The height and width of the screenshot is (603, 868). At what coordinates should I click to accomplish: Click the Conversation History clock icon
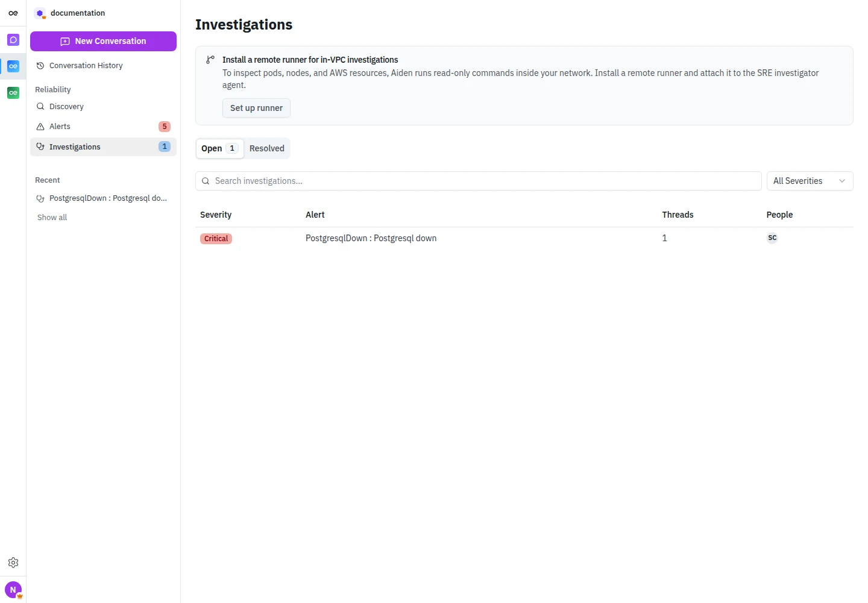40,66
